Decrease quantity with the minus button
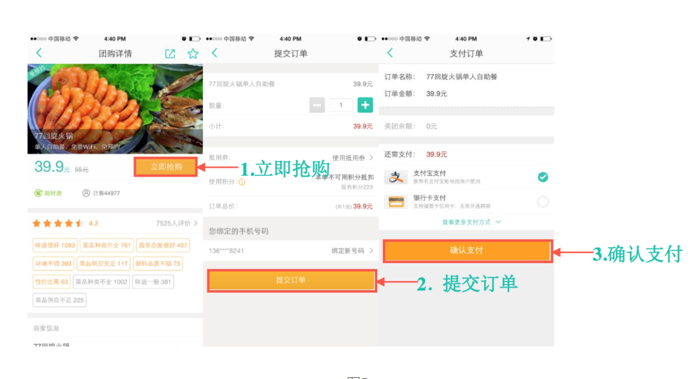The width and height of the screenshot is (698, 379). [x=317, y=105]
